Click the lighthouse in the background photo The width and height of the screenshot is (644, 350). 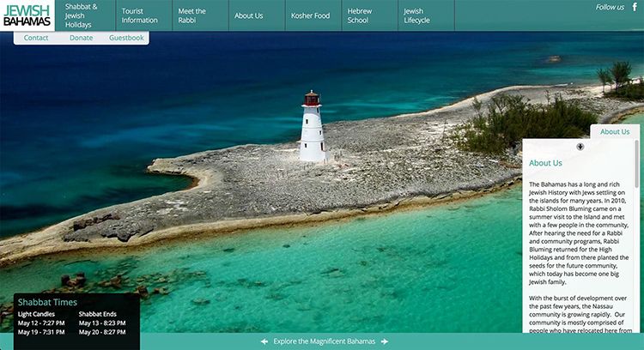pos(313,126)
